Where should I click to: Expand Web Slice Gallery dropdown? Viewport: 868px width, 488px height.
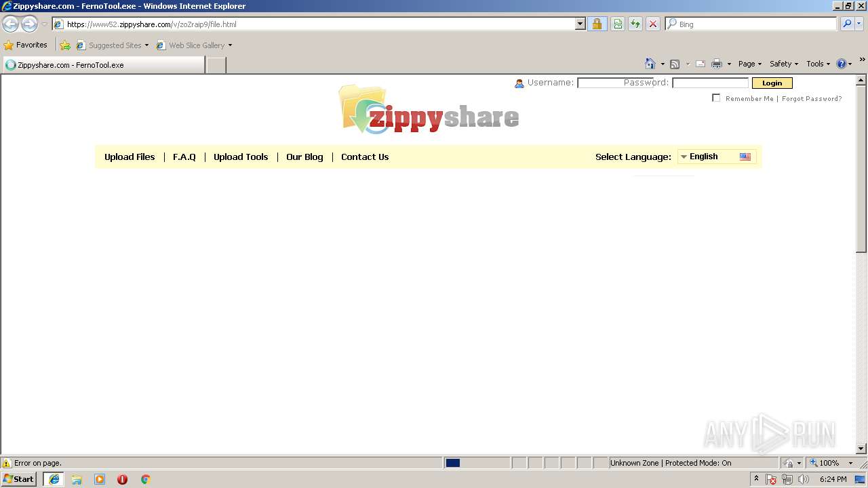[230, 45]
